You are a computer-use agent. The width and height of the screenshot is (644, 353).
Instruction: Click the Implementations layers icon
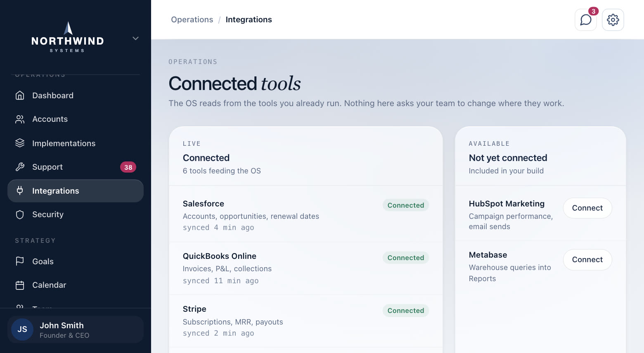(x=20, y=143)
